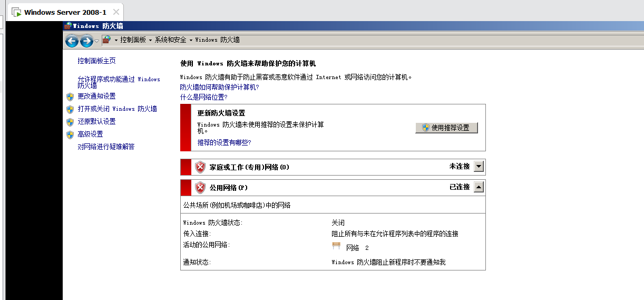Screen dimensions: 644x300
Task: Click 活动的公用网络 label
Action: 207,245
